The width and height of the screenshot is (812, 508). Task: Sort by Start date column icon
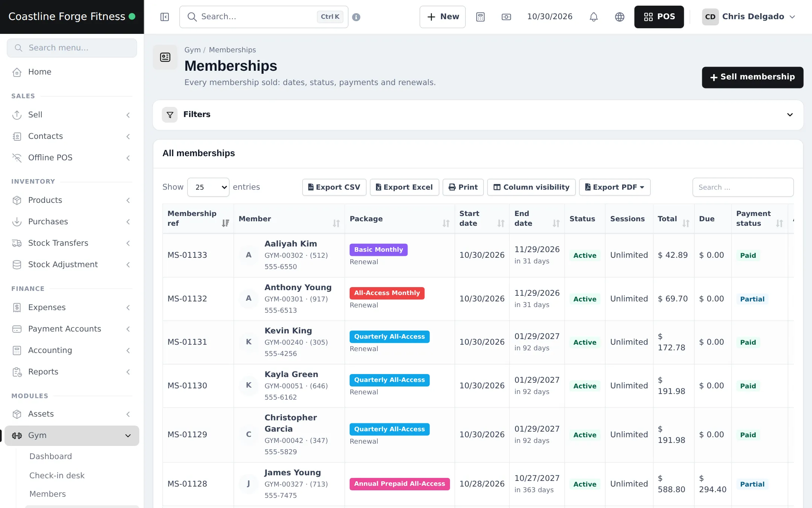[x=501, y=223]
